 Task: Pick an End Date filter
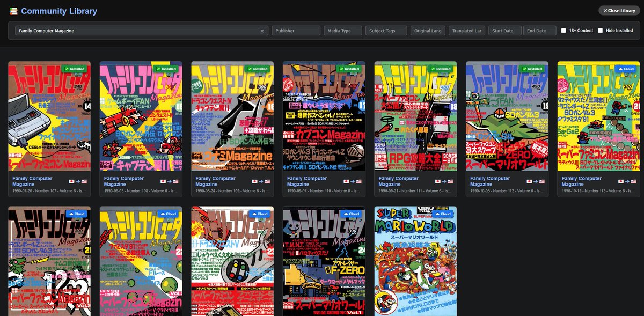540,31
